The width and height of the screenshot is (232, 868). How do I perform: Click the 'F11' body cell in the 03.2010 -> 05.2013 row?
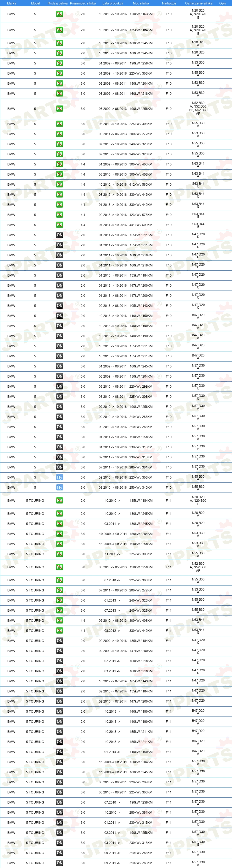click(x=169, y=567)
